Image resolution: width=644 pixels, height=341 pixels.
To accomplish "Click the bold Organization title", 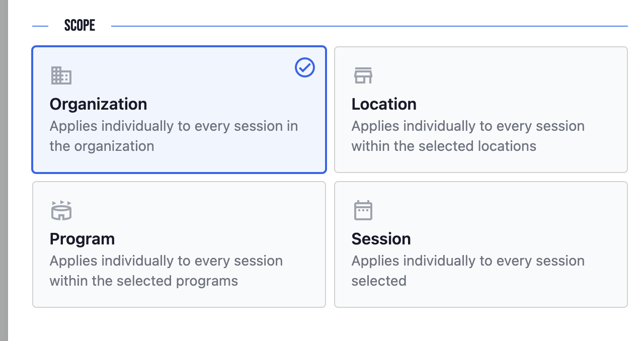I will click(x=99, y=104).
